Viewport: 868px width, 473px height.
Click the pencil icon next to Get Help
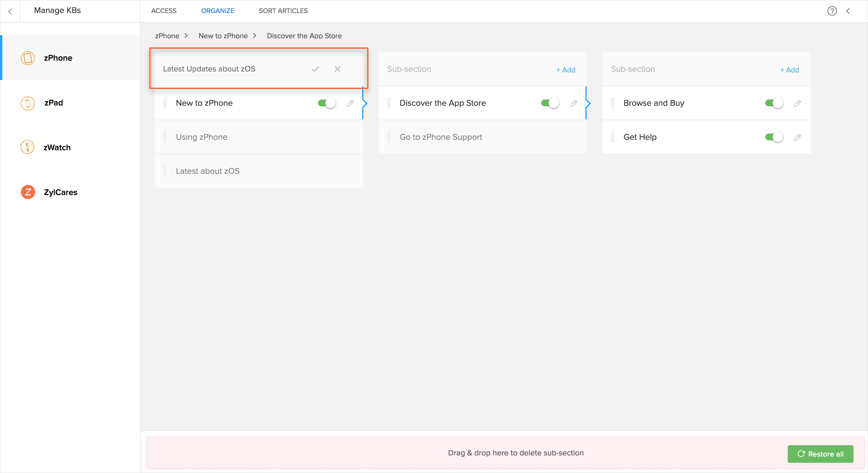pyautogui.click(x=797, y=138)
